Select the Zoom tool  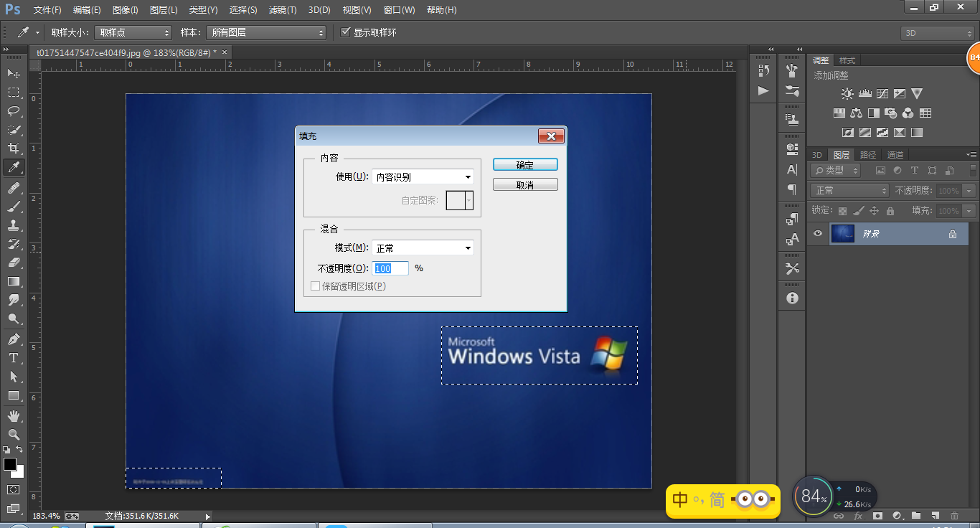tap(14, 435)
